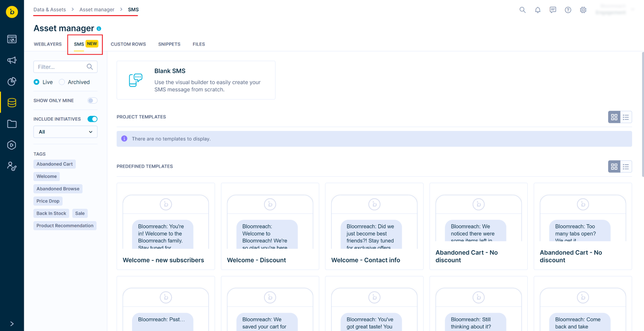Switch Project Templates to grid view

pos(614,117)
